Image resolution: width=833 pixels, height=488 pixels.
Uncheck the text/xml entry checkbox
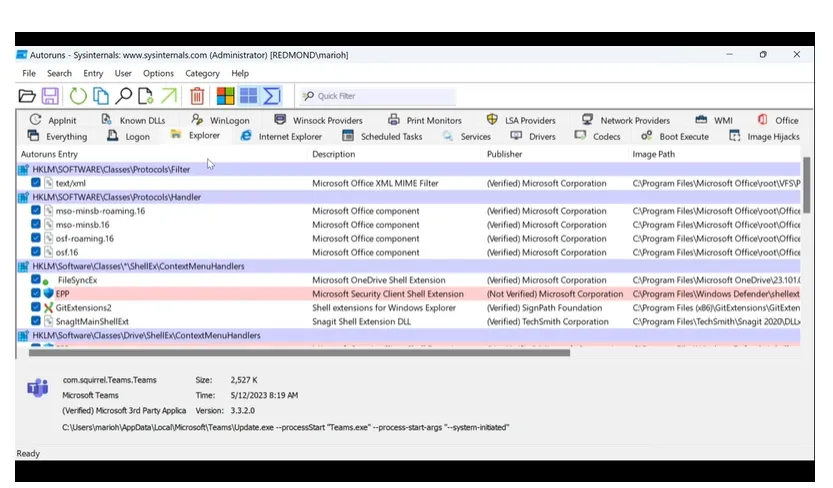[36, 183]
